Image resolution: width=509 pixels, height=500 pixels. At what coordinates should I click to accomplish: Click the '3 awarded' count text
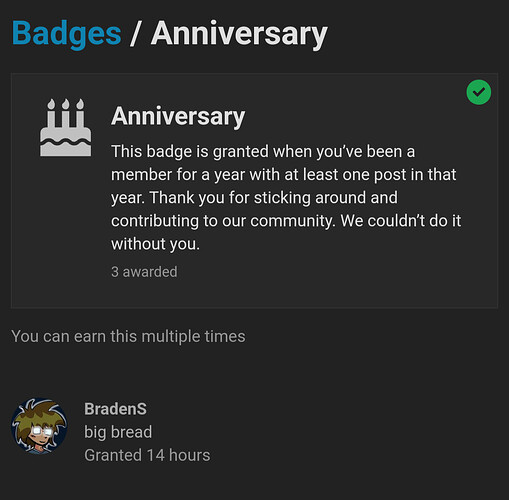(x=144, y=272)
